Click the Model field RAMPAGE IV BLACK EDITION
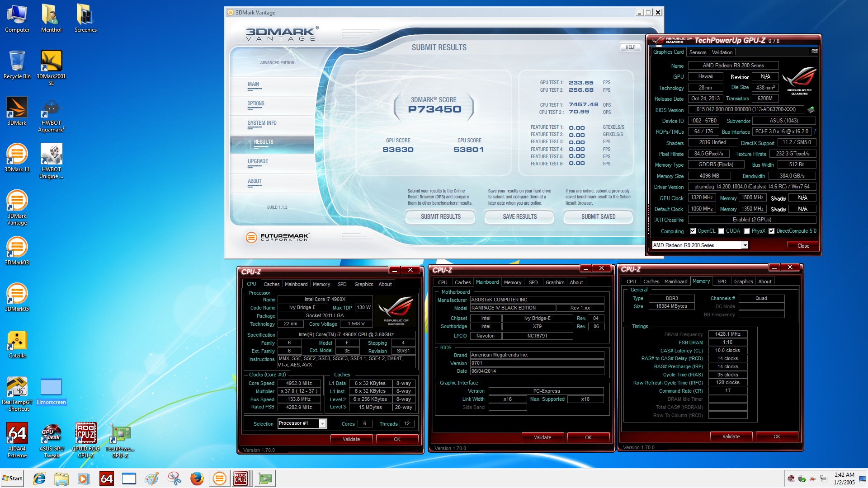 (512, 308)
